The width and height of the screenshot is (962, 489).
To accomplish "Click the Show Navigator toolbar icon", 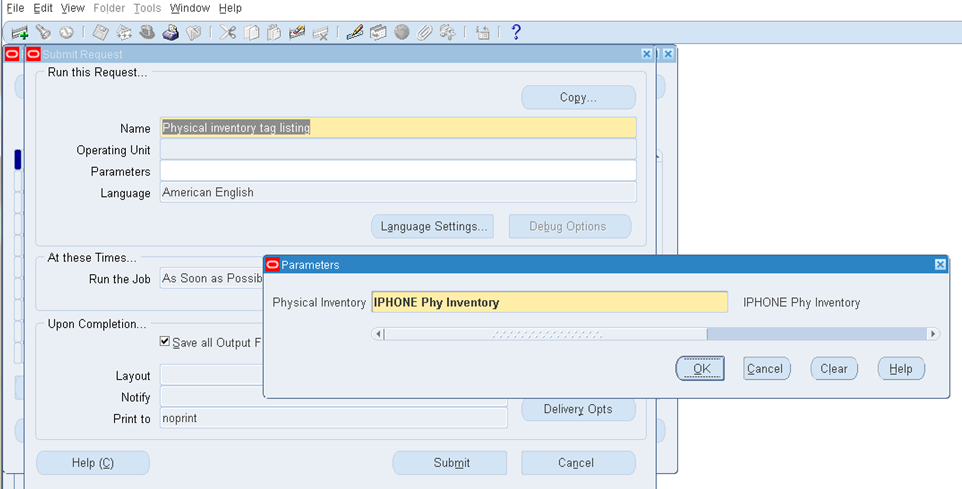I will coord(66,33).
